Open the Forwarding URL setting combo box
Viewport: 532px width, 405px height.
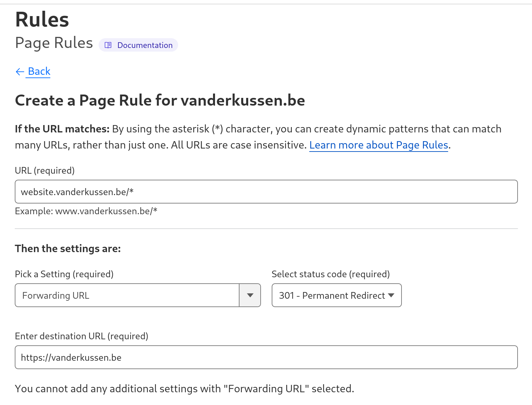point(127,295)
